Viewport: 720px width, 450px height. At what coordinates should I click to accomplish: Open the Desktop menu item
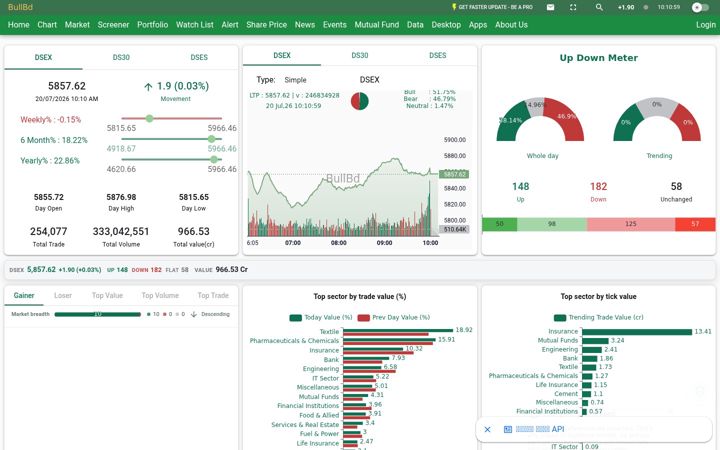coord(446,25)
